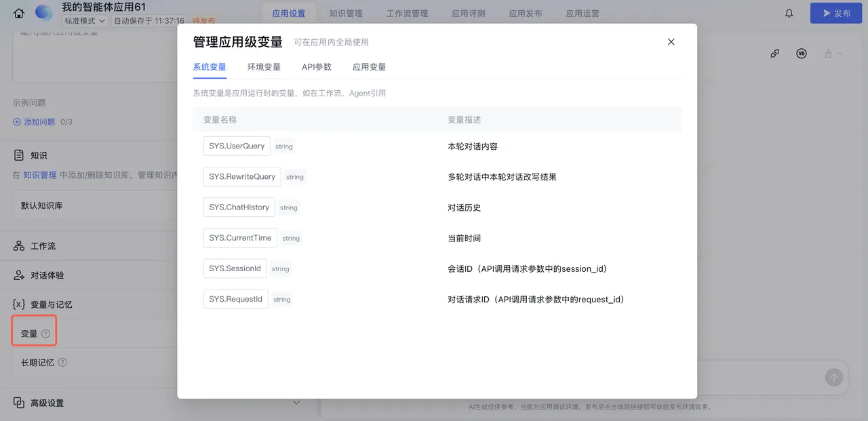The height and width of the screenshot is (421, 868).
Task: Close the variable management dialog
Action: point(671,42)
